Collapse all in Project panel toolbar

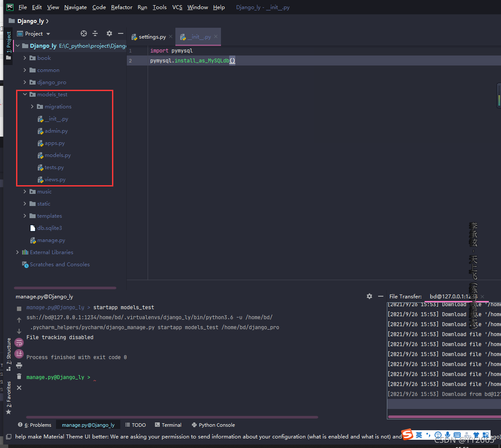[x=95, y=33]
